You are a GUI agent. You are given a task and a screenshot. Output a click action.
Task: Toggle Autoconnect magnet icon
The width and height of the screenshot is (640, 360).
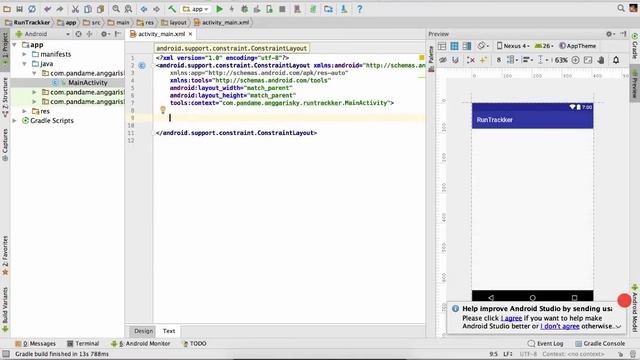[455, 60]
